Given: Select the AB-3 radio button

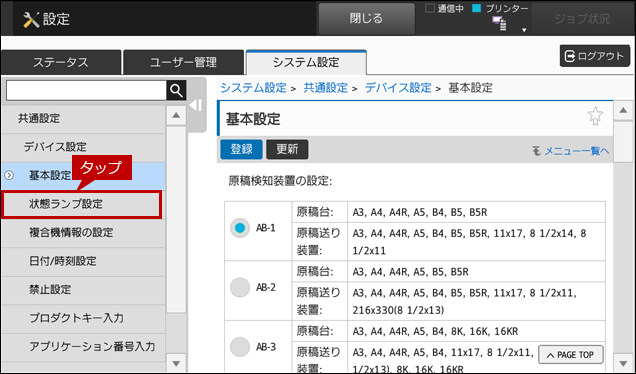Looking at the screenshot, I should click(240, 347).
